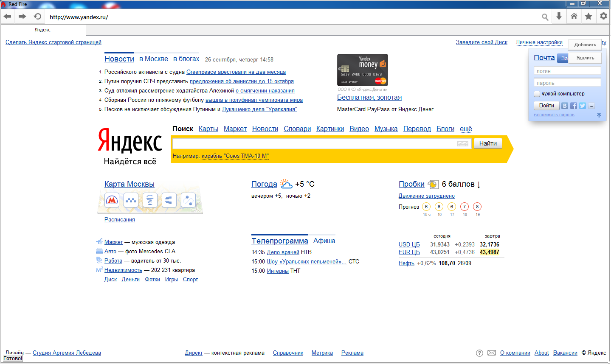Screen dimensions: 611x364
Task: Open the Metro icon on Moscow map
Action: pyautogui.click(x=112, y=200)
